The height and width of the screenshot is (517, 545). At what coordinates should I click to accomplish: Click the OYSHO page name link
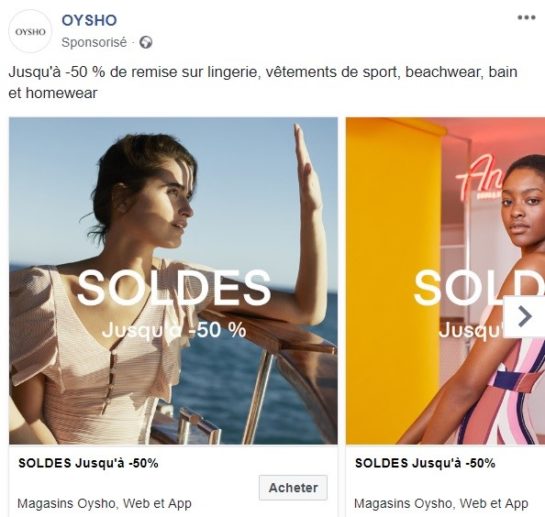tap(89, 21)
